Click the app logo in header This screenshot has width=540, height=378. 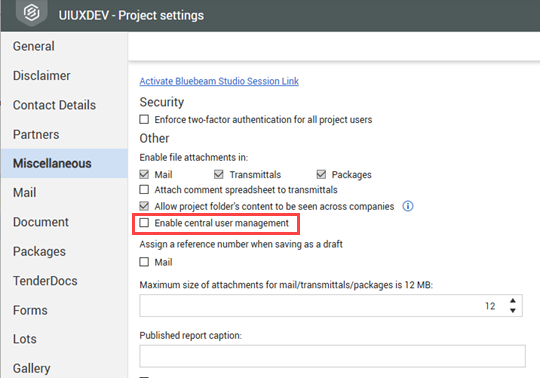click(31, 13)
